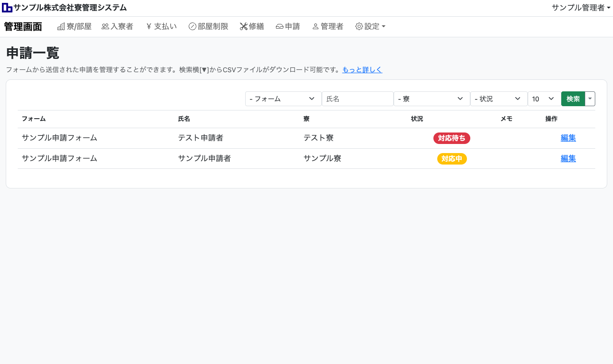The width and height of the screenshot is (613, 364).
Task: Click the 氏名 search input field
Action: [357, 99]
